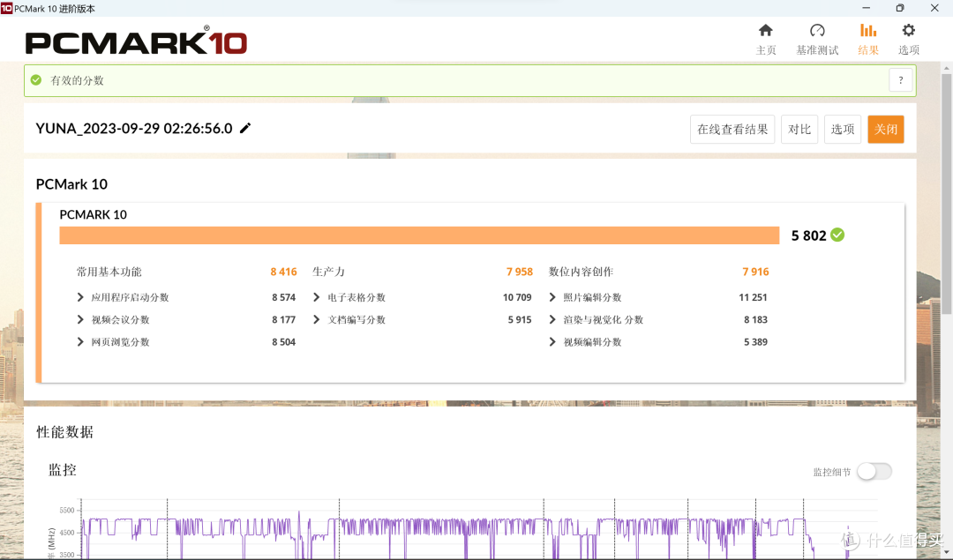Expand 视频编辑分数 row
953x560 pixels.
552,342
